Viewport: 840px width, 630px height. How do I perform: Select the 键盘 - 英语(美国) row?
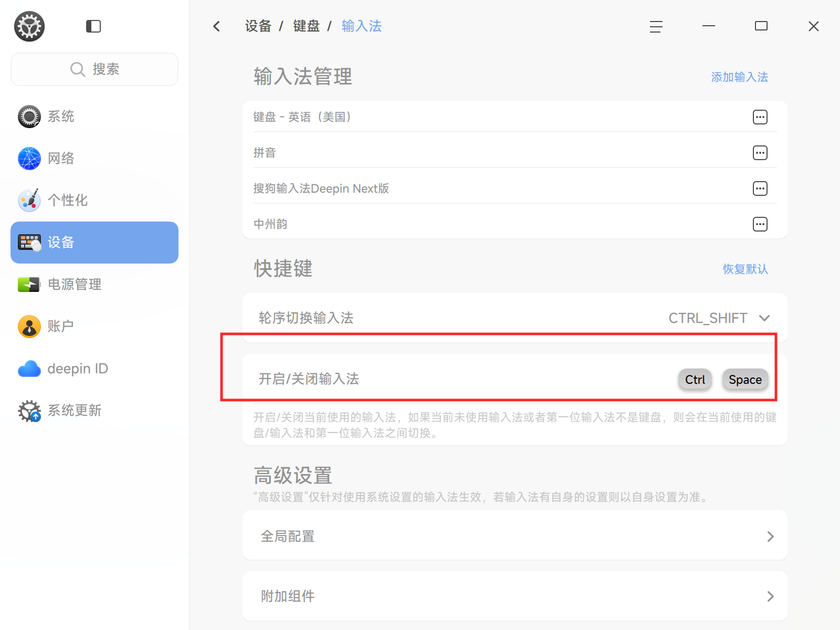(514, 117)
